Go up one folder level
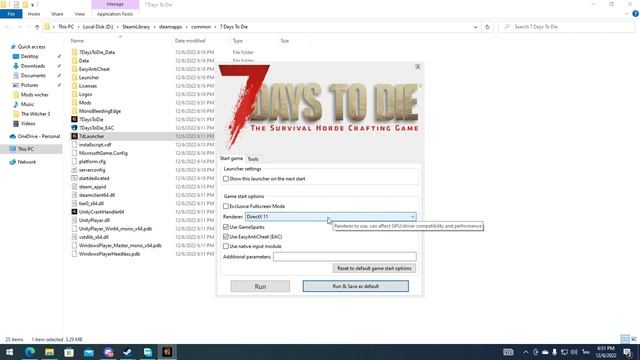Screen dimensions: 640x360 (37, 27)
